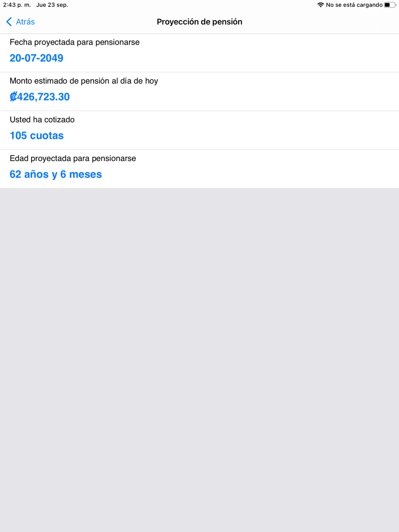Select the pension amount ₡426,723.30
This screenshot has height=532, width=399.
pyautogui.click(x=40, y=97)
